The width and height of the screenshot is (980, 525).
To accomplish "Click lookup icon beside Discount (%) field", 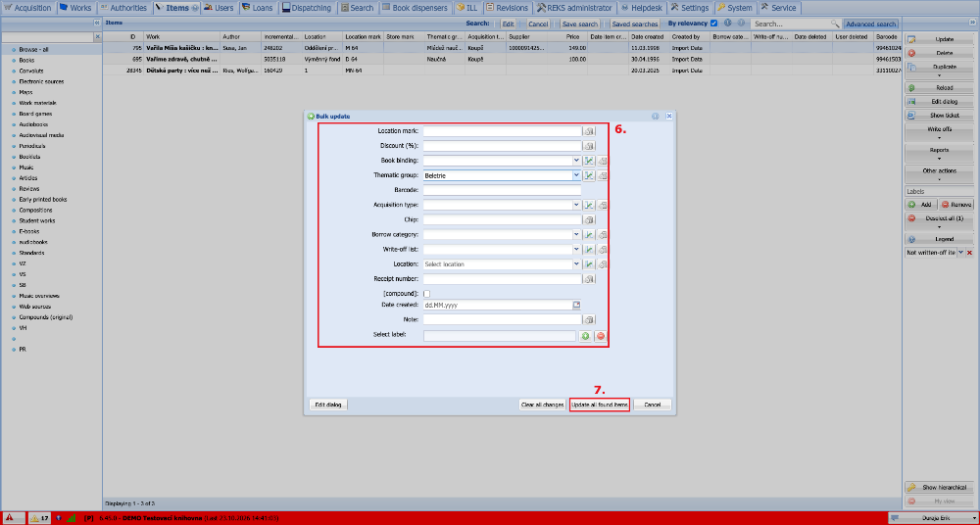I will (589, 146).
